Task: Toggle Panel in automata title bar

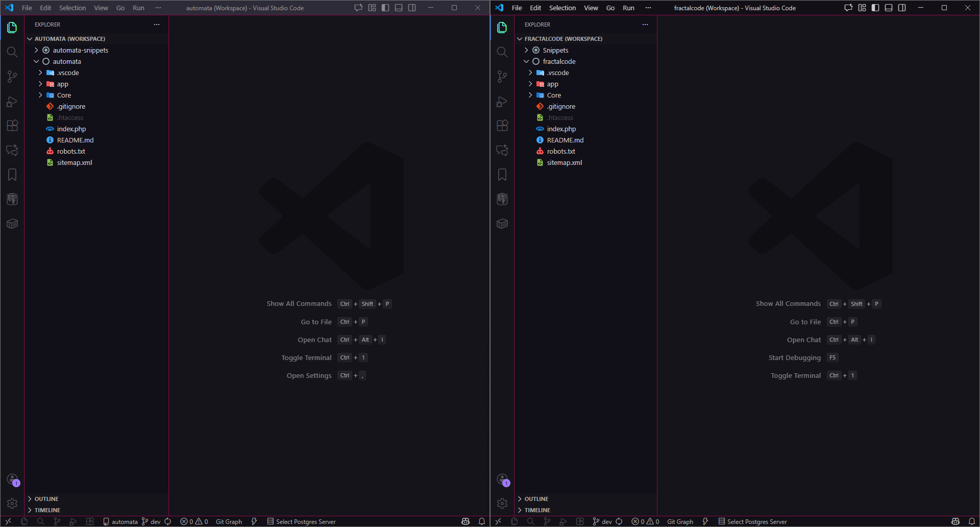Action: [399, 8]
